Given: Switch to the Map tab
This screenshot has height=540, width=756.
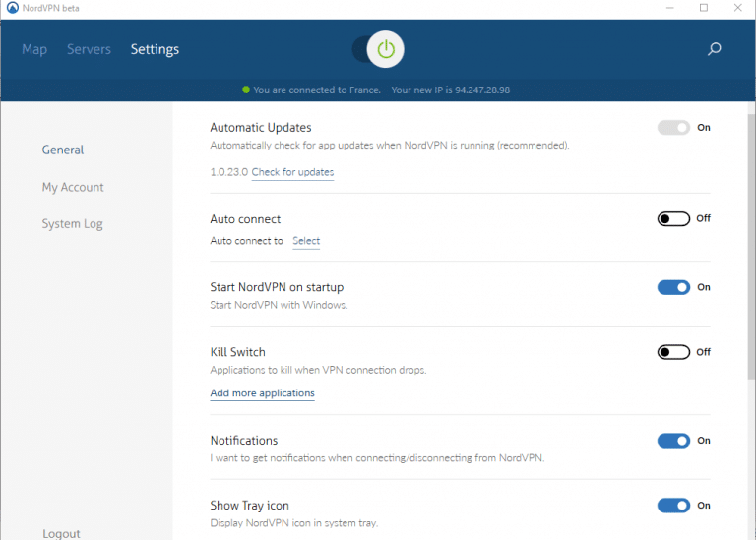Looking at the screenshot, I should click(34, 49).
